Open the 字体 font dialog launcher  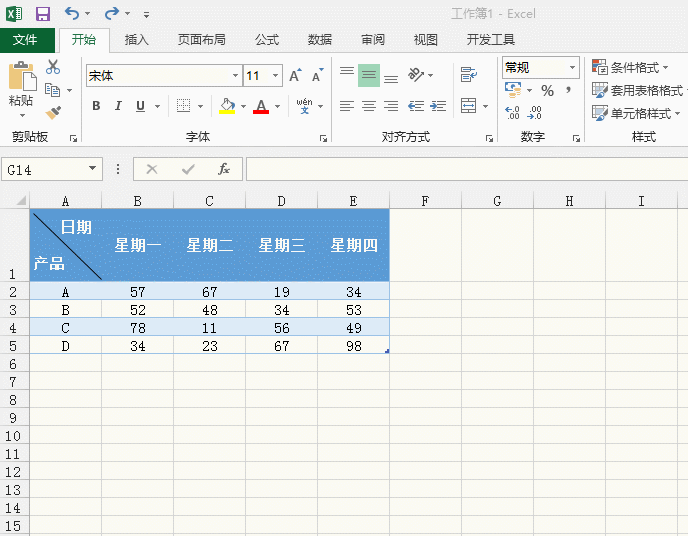click(x=323, y=139)
